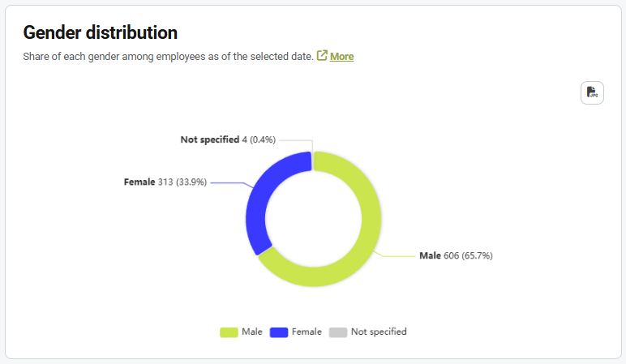
Task: Click the Gender distribution heading
Action: 100,32
